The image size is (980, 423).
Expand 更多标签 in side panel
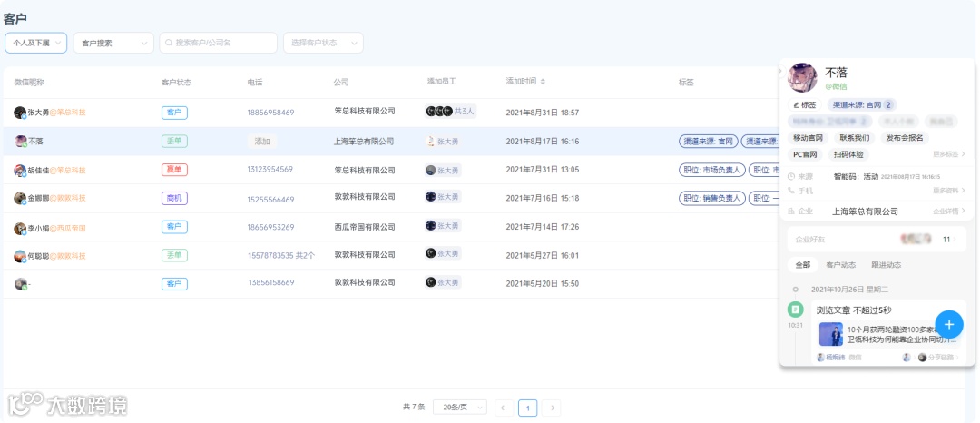tap(949, 153)
